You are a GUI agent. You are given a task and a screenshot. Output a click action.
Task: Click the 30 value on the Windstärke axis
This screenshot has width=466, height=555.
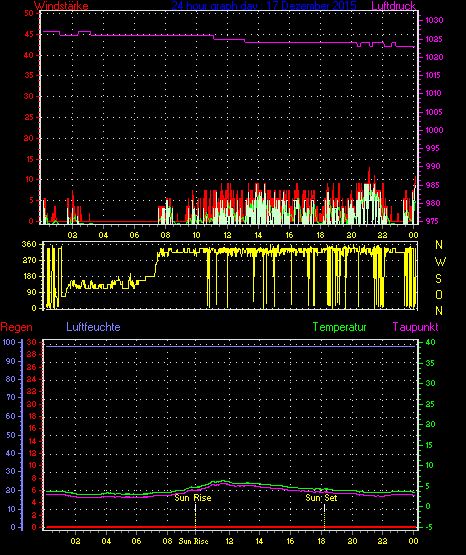coord(29,96)
